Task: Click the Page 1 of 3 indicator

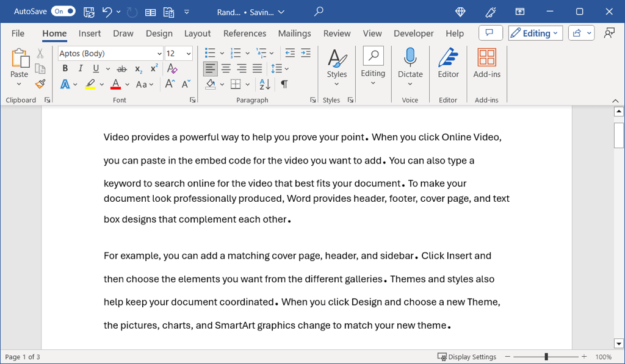Action: pyautogui.click(x=23, y=357)
